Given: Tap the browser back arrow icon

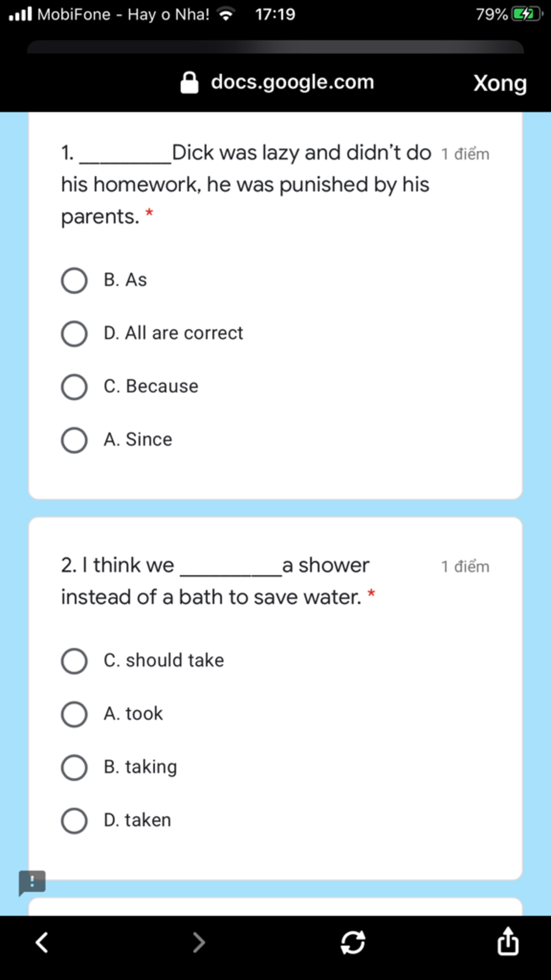Looking at the screenshot, I should (x=42, y=942).
